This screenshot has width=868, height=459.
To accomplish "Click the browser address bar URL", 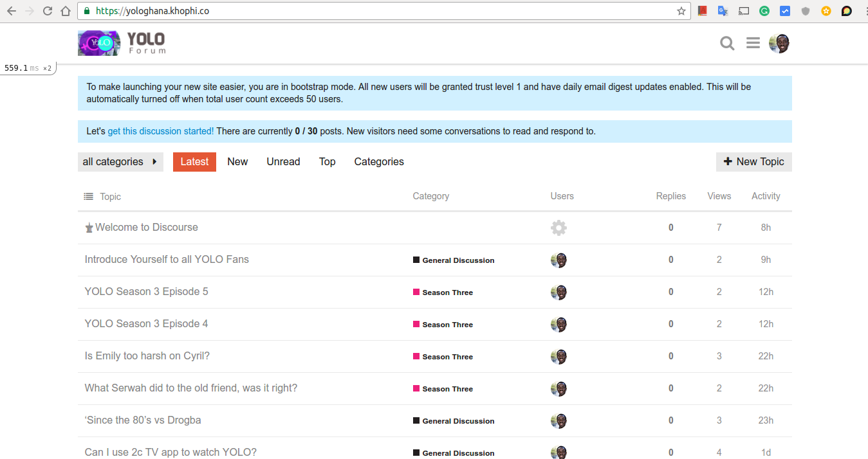I will click(386, 11).
